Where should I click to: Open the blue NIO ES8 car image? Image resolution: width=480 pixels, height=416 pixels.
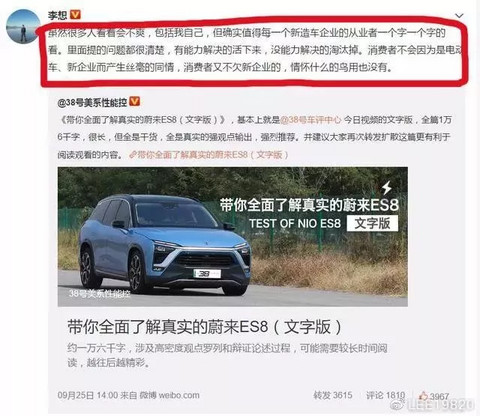pyautogui.click(x=232, y=237)
